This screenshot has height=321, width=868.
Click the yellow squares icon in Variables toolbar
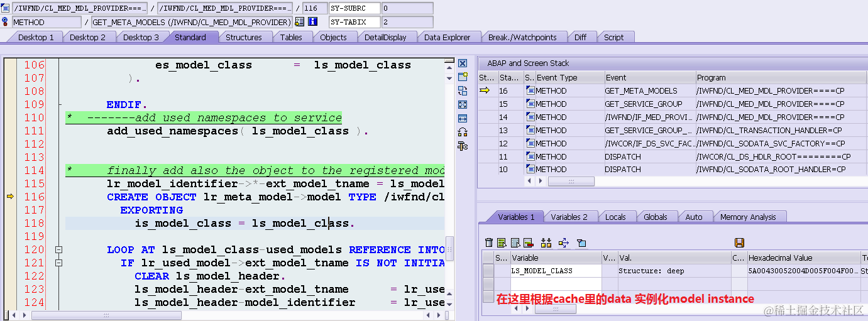coord(546,242)
